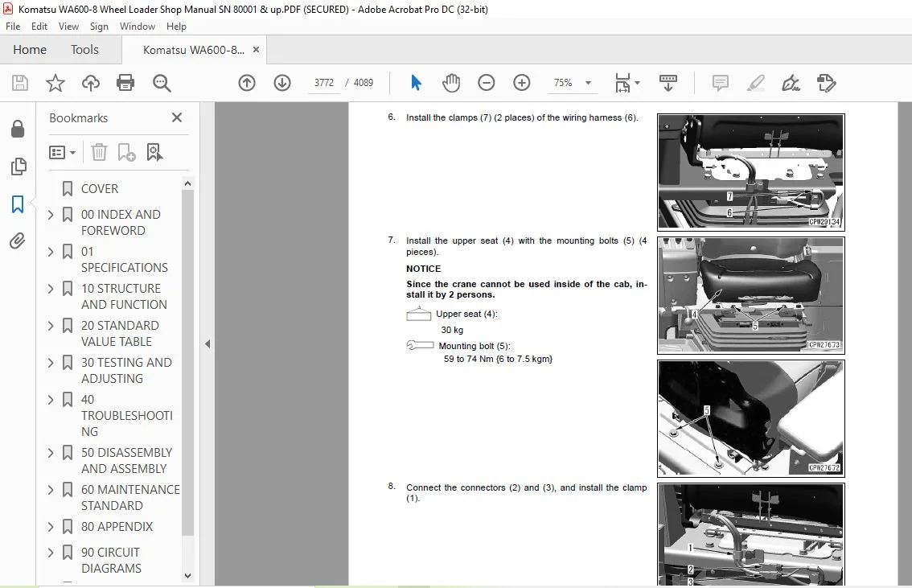Click the page number field 3772
The height and width of the screenshot is (588, 912).
coord(324,83)
